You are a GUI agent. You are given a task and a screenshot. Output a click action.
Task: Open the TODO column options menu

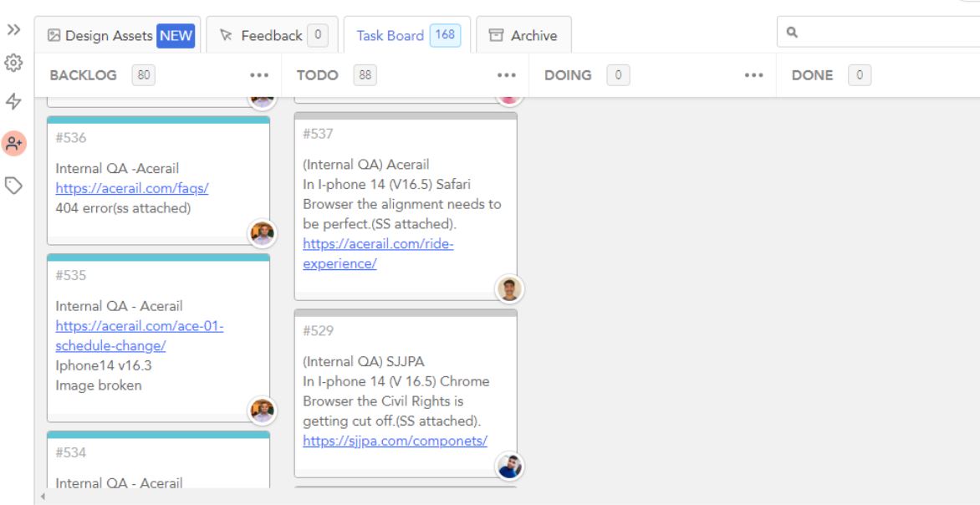[x=507, y=76]
